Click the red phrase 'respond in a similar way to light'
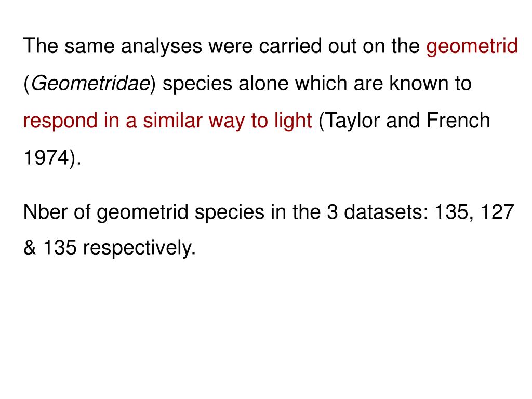The width and height of the screenshot is (532, 399). click(168, 121)
